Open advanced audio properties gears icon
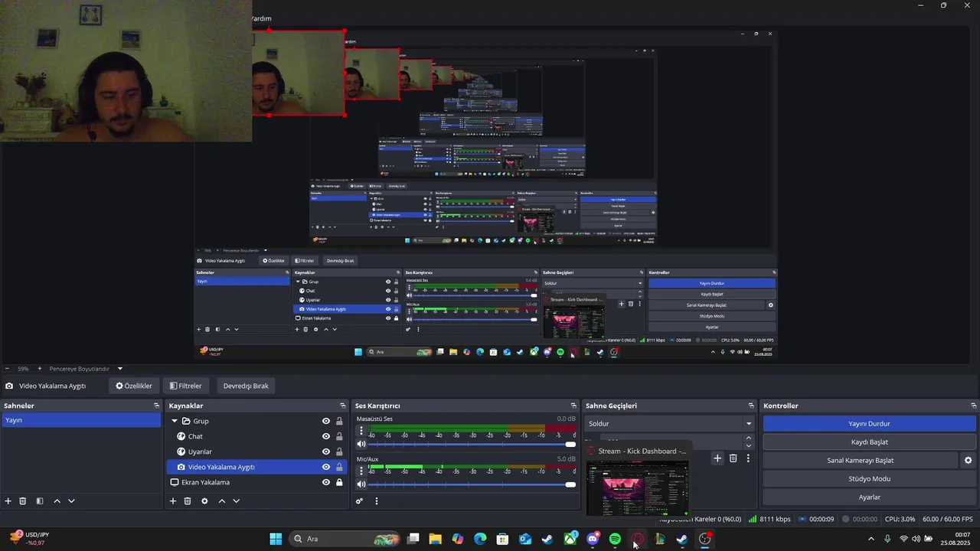Image resolution: width=980 pixels, height=551 pixels. point(359,501)
